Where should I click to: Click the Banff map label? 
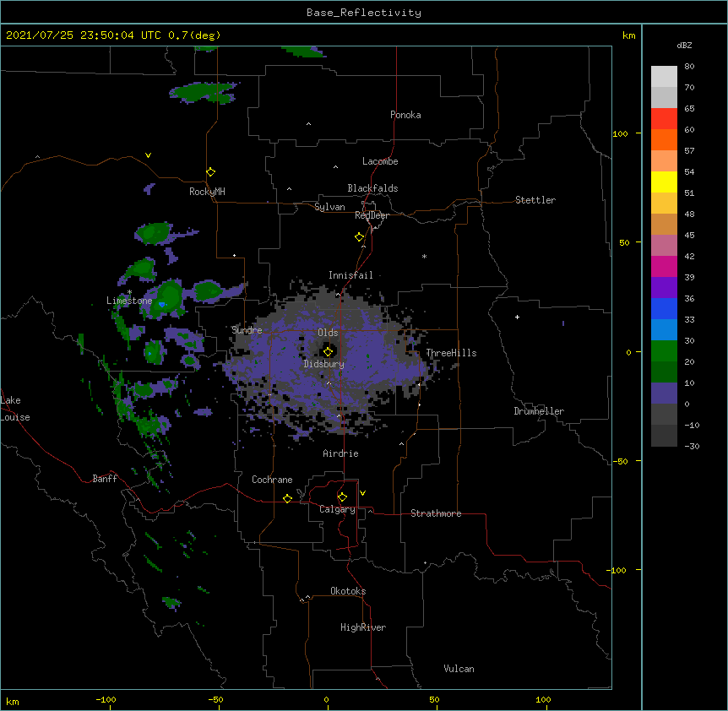(105, 479)
